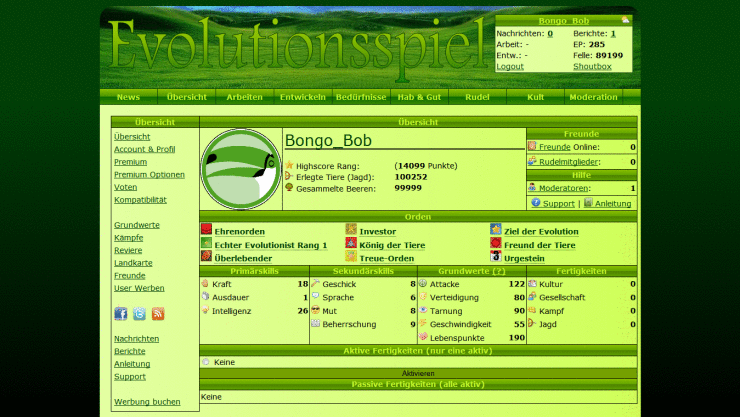Click the Anleitung book icon
740x417 pixels.
coord(588,202)
